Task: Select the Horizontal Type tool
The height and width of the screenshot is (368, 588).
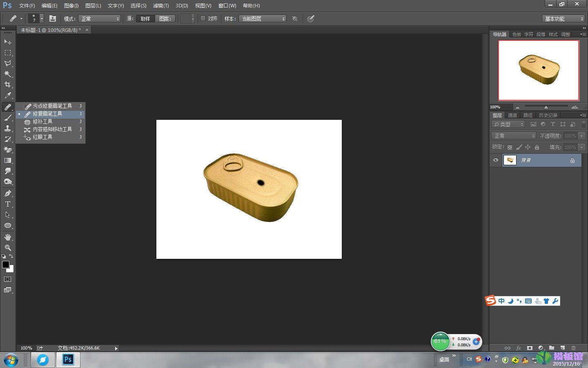Action: (x=8, y=204)
